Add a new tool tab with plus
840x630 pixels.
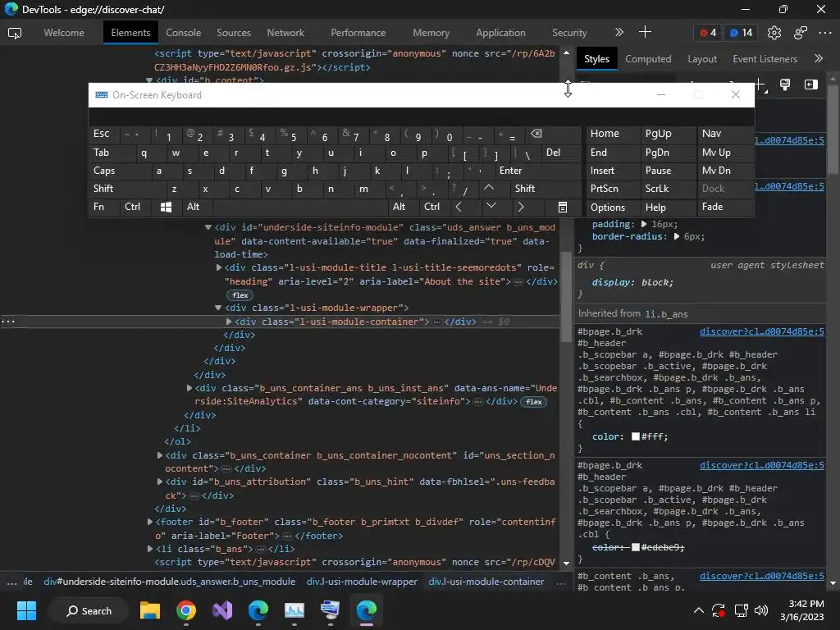pyautogui.click(x=645, y=32)
